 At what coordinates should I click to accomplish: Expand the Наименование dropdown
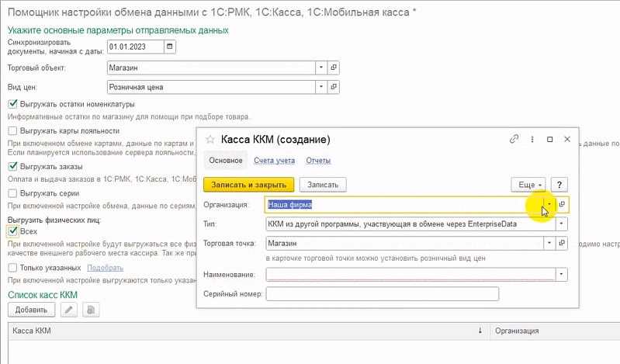(x=562, y=274)
